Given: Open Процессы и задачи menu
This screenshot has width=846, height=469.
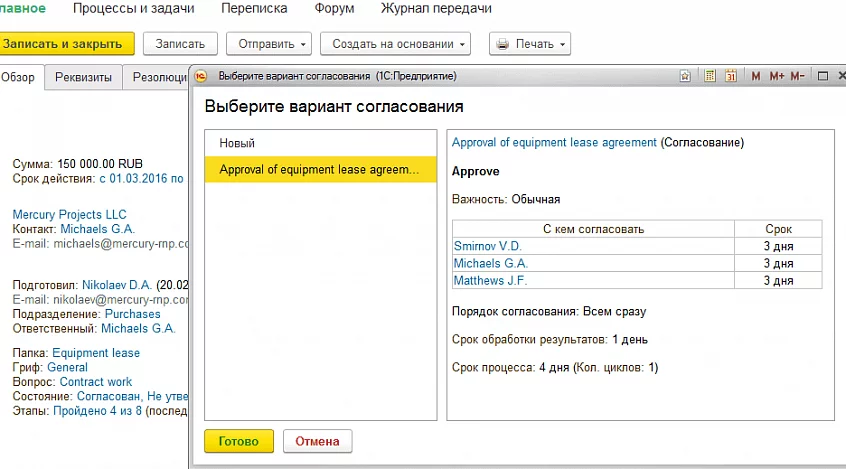Looking at the screenshot, I should click(x=134, y=8).
